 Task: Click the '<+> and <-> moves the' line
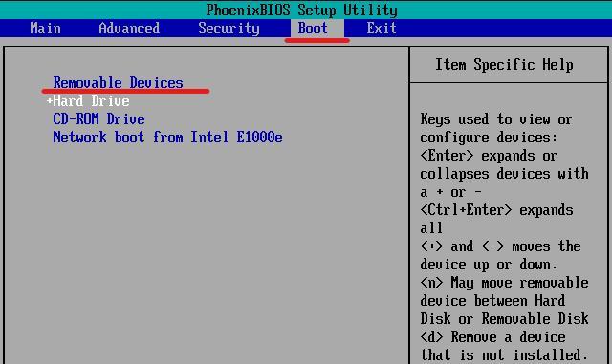click(x=500, y=246)
